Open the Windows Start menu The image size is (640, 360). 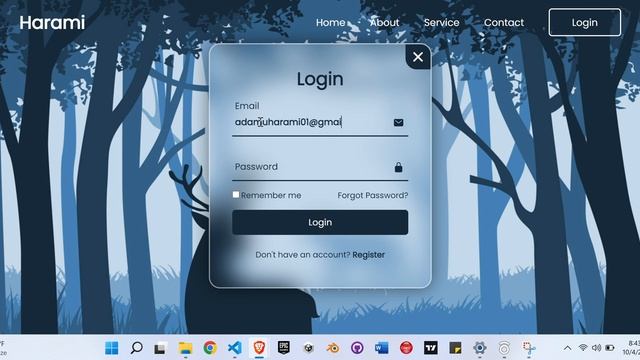click(111, 348)
